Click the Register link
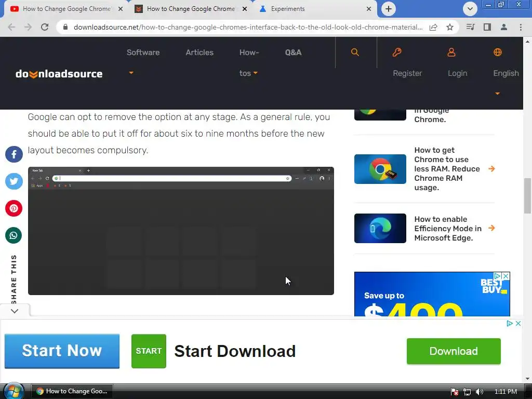532x399 pixels. (x=407, y=73)
